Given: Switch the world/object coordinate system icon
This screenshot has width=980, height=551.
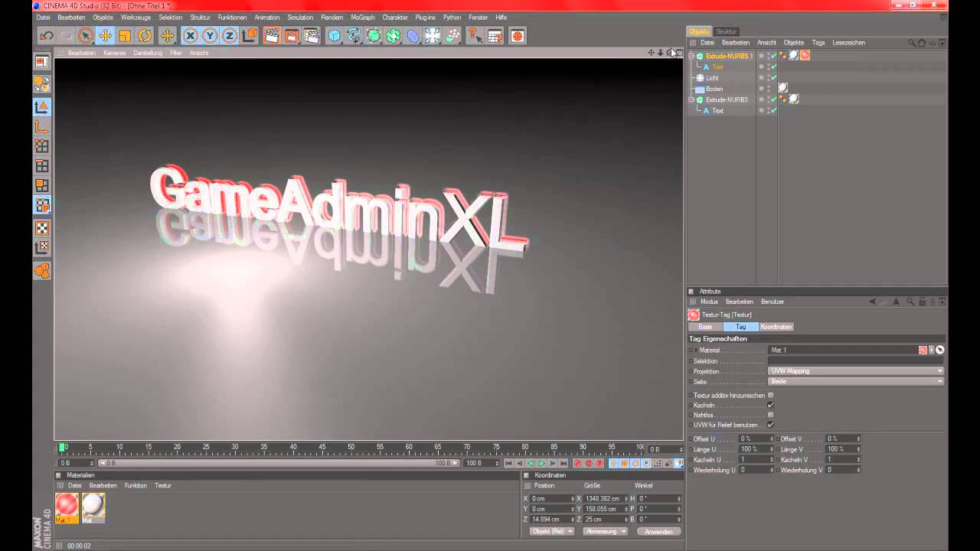Looking at the screenshot, I should click(x=250, y=36).
